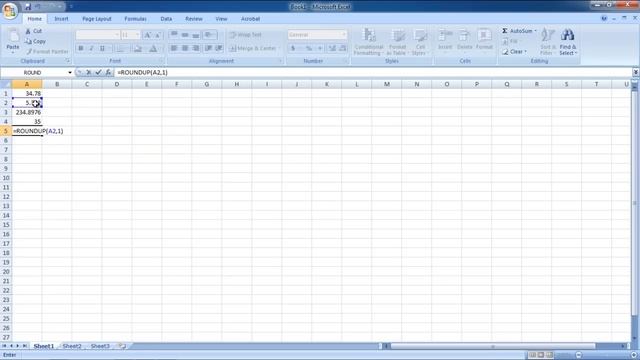Screen dimensions: 640x360
Task: Click the Conditional Formatting icon
Action: coord(369,36)
